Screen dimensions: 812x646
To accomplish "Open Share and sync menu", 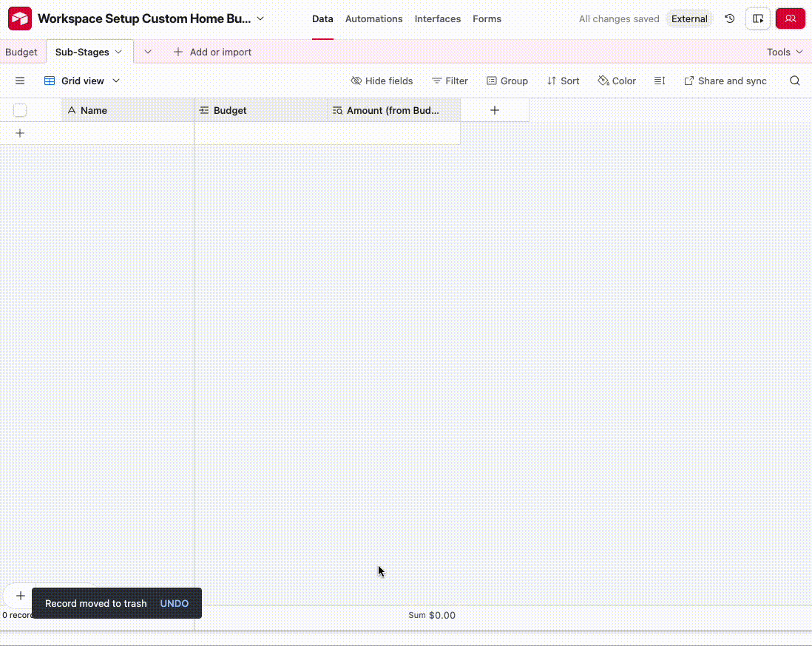I will pyautogui.click(x=725, y=81).
